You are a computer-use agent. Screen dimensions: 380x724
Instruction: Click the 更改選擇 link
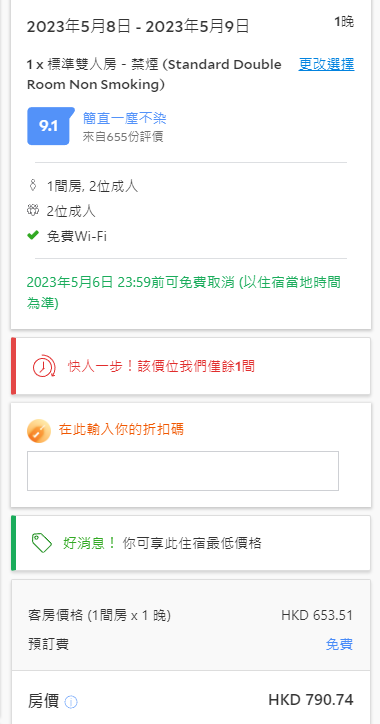[326, 64]
